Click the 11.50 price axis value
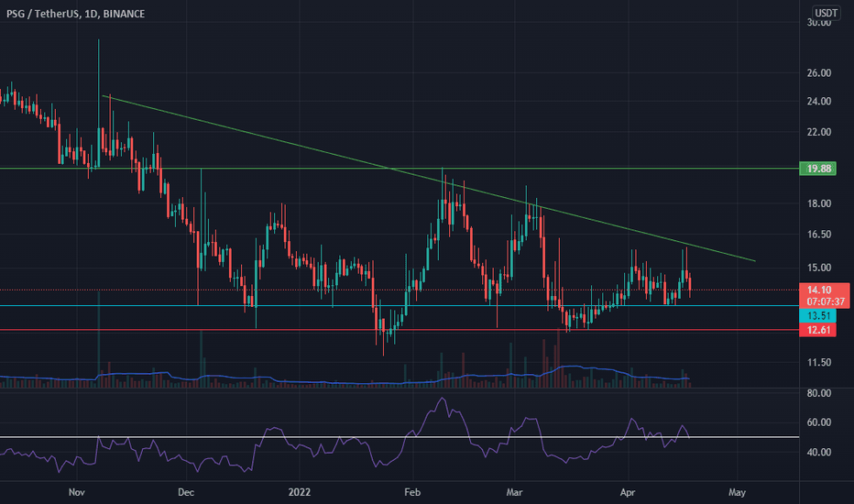Viewport: 854px width, 504px height. pos(818,362)
